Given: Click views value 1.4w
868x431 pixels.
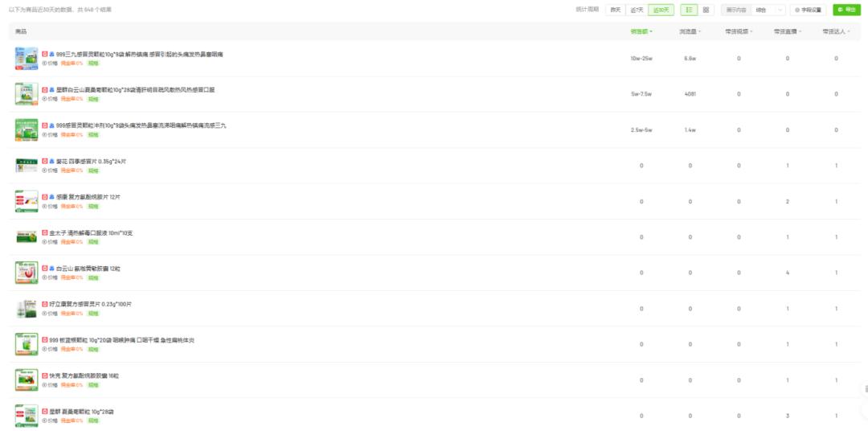Looking at the screenshot, I should coord(690,129).
